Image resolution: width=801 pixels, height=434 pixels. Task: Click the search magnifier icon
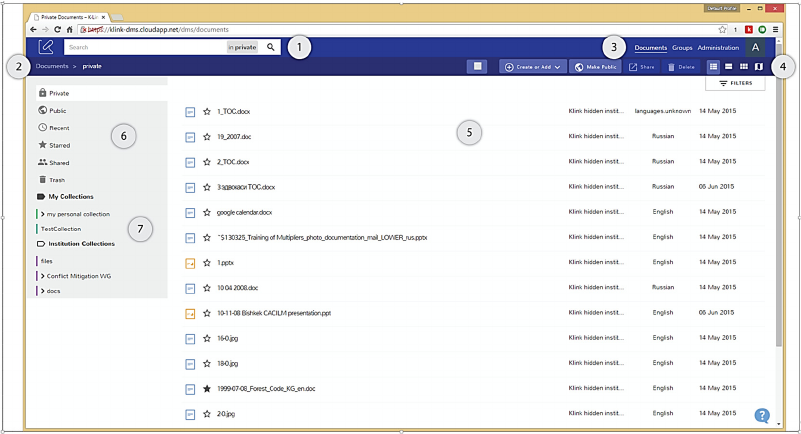pyautogui.click(x=270, y=47)
